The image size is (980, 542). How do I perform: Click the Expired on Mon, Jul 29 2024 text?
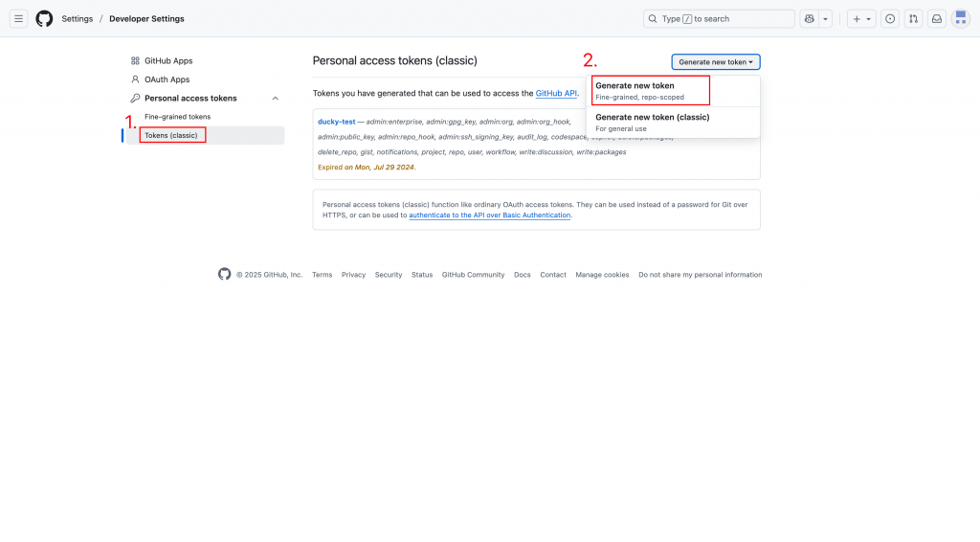pos(367,167)
